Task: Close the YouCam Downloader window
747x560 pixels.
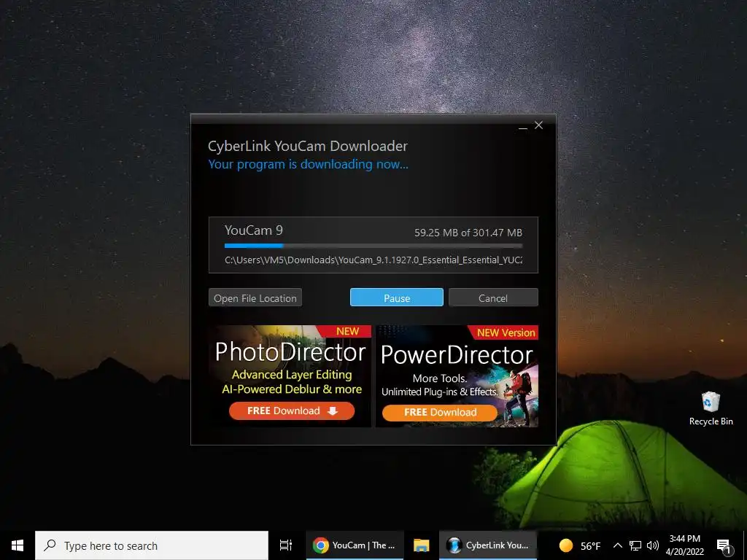Action: pos(539,125)
